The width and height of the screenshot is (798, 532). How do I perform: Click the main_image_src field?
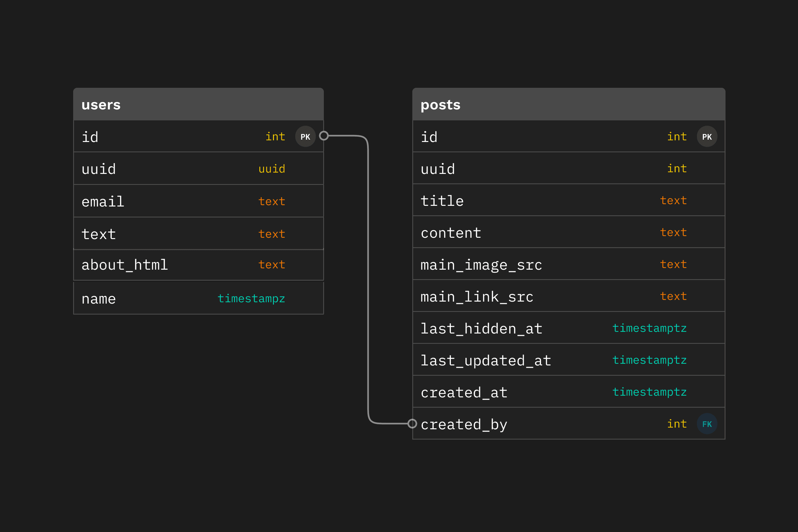[x=481, y=265]
